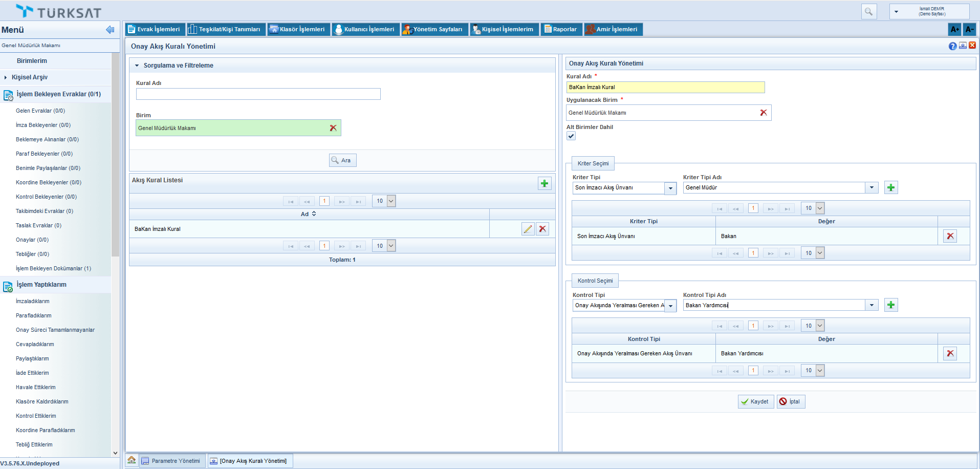Add new rule with green plus in Akış Kural Listesi
Screen dimensions: 980x469
(x=545, y=183)
